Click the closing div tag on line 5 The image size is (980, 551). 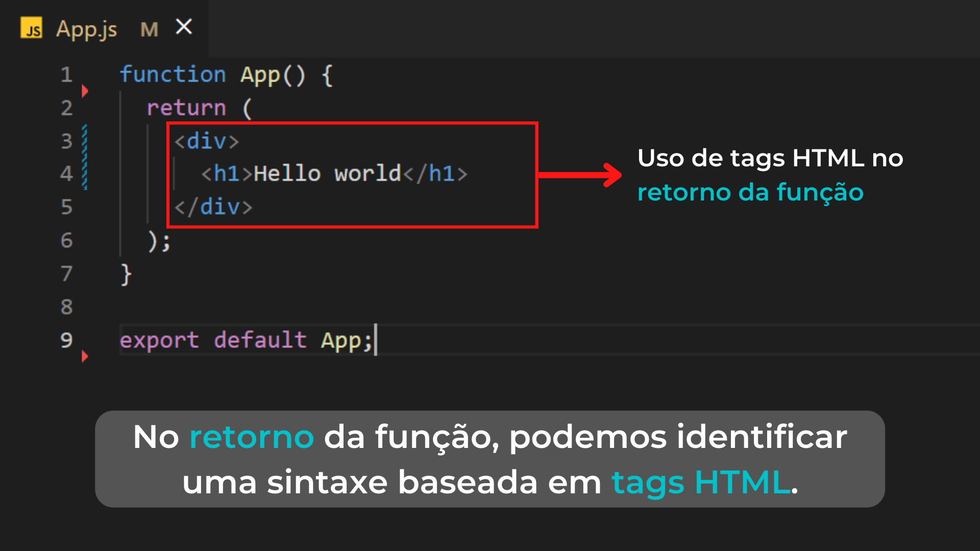coord(213,207)
